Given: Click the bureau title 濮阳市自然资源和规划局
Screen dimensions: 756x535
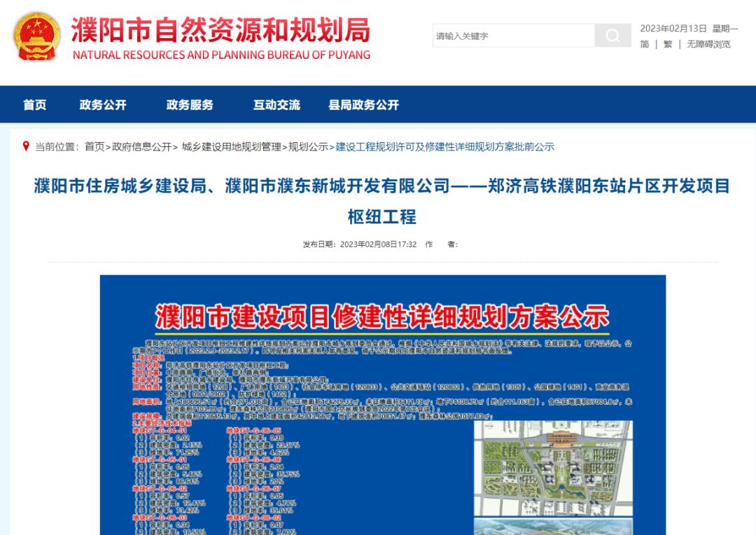Looking at the screenshot, I should (220, 31).
